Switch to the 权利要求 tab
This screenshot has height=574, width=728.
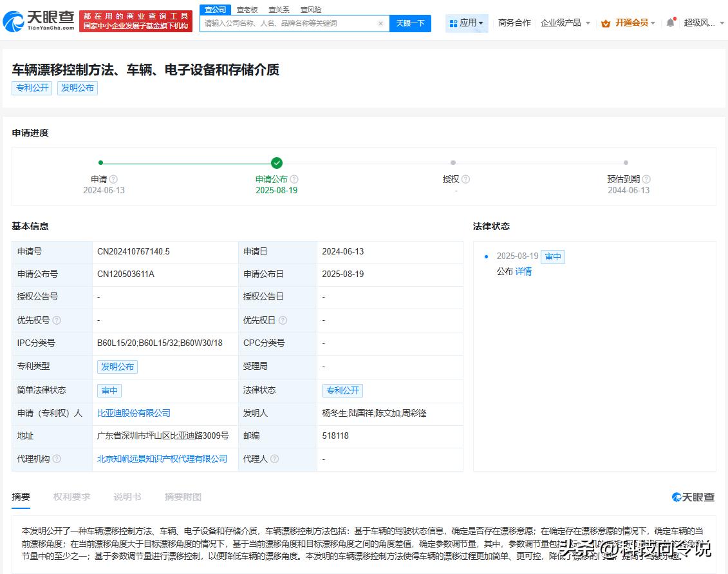coord(71,497)
